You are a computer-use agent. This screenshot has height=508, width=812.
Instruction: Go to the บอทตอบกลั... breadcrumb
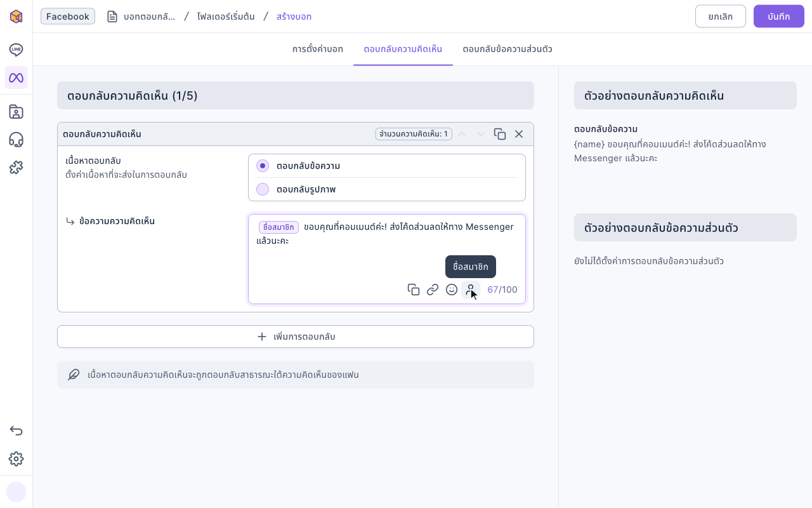(x=141, y=17)
